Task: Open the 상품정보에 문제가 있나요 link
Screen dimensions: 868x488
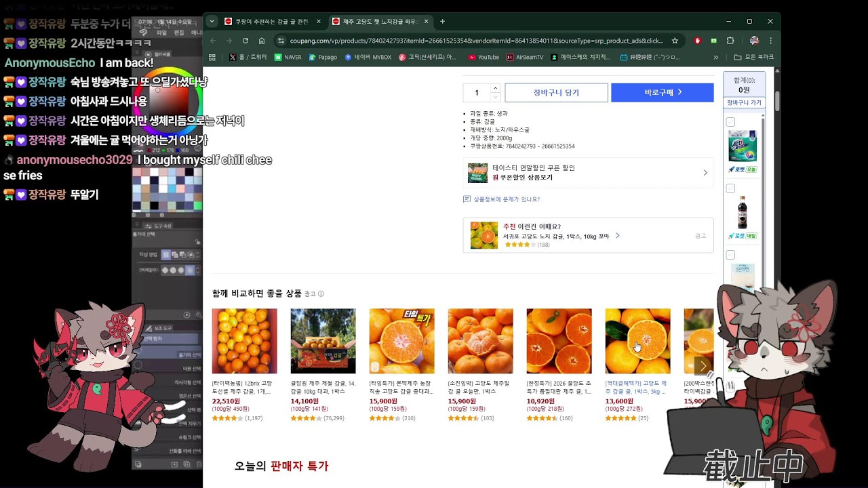Action: pyautogui.click(x=507, y=199)
